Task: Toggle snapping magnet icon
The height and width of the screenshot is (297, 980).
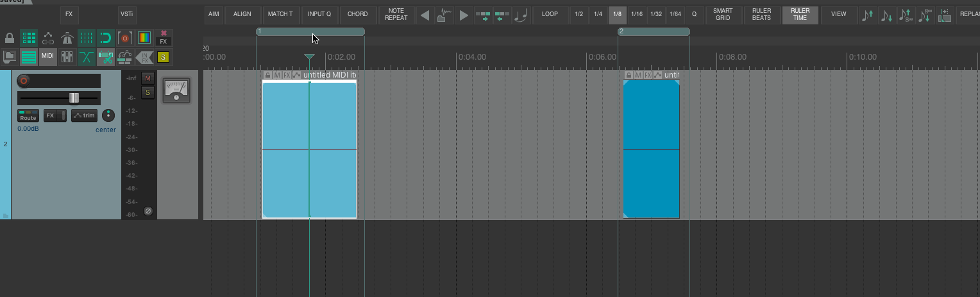Action: [x=106, y=38]
